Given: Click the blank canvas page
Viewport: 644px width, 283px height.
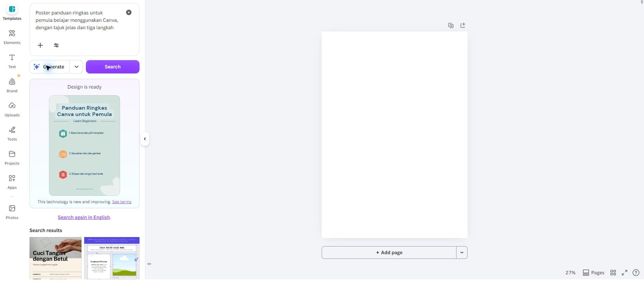Looking at the screenshot, I should coord(394,135).
